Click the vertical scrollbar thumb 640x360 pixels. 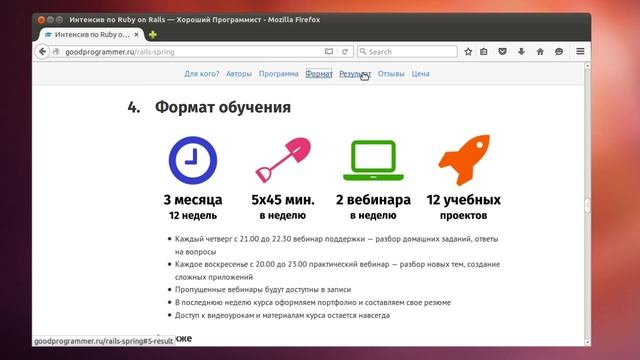587,205
